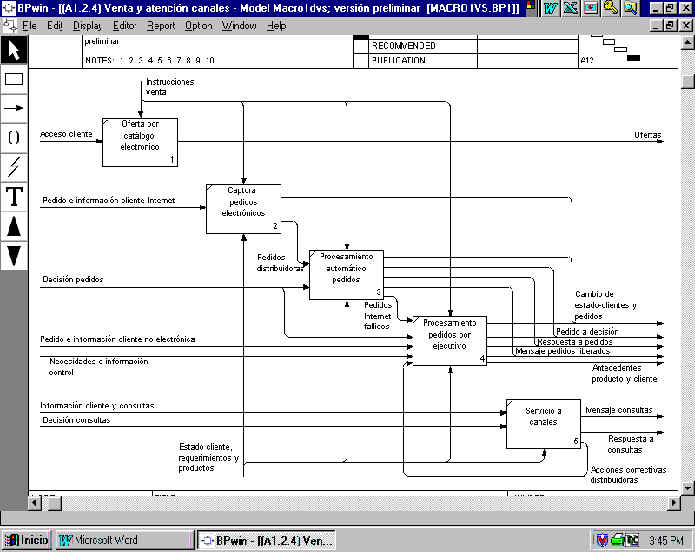Click the Instrucciones venta arrow label

170,87
